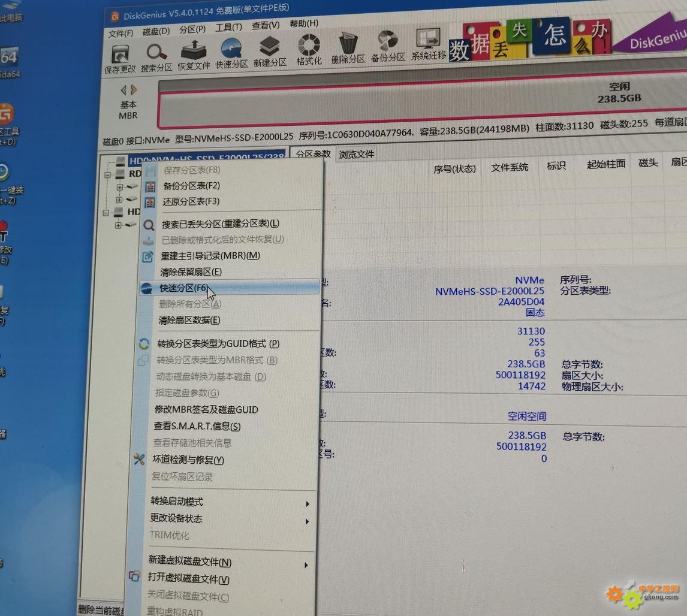This screenshot has height=616, width=687.
Task: Click the previous disk left arrow
Action: [x=123, y=90]
